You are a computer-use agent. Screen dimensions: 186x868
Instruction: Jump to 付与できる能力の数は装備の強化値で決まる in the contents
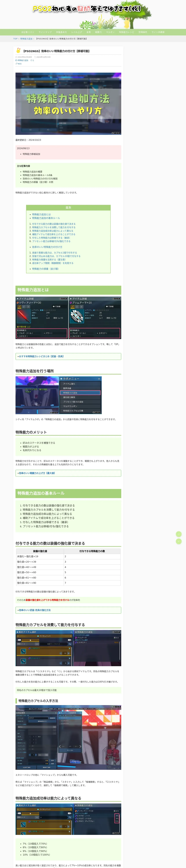tap(54, 224)
